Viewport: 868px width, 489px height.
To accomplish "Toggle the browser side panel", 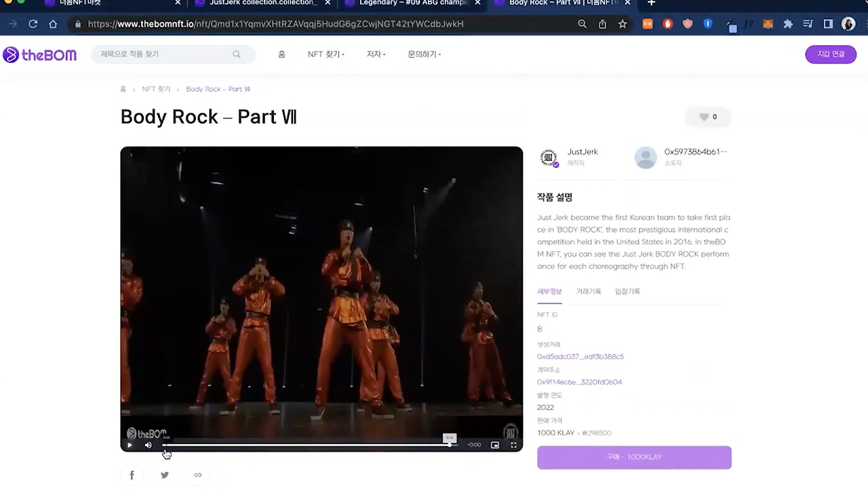I will click(x=828, y=24).
